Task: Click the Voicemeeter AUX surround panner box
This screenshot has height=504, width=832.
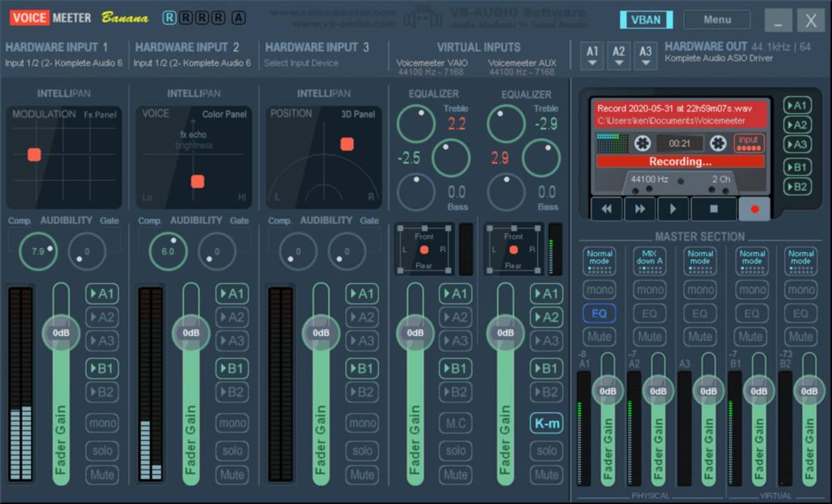Action: click(x=513, y=249)
